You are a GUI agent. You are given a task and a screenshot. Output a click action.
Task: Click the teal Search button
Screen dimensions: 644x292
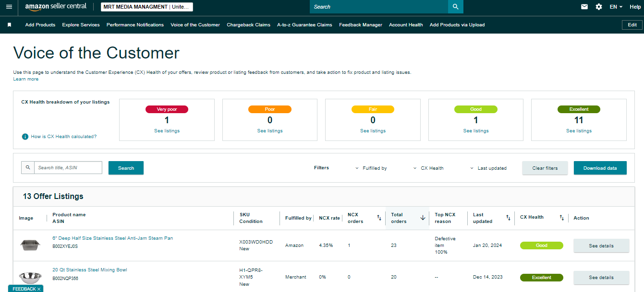(x=126, y=168)
